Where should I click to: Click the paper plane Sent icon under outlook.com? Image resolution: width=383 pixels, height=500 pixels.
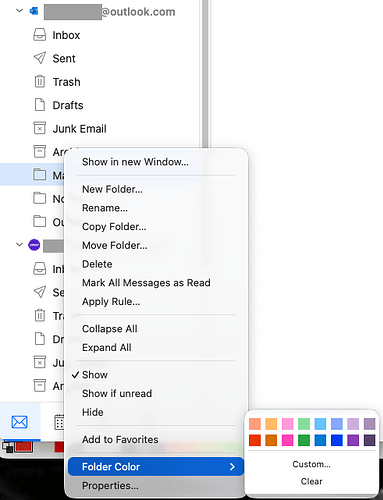click(x=40, y=58)
